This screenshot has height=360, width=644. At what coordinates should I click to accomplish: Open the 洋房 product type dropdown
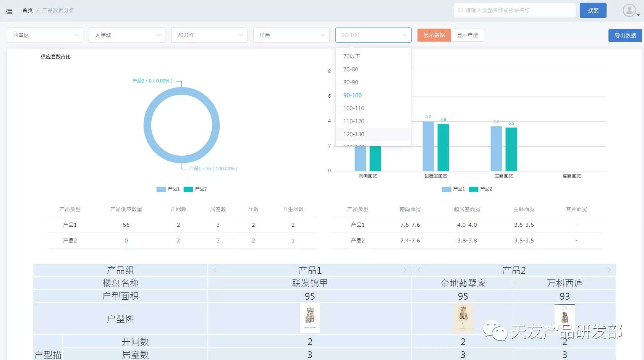tap(291, 35)
